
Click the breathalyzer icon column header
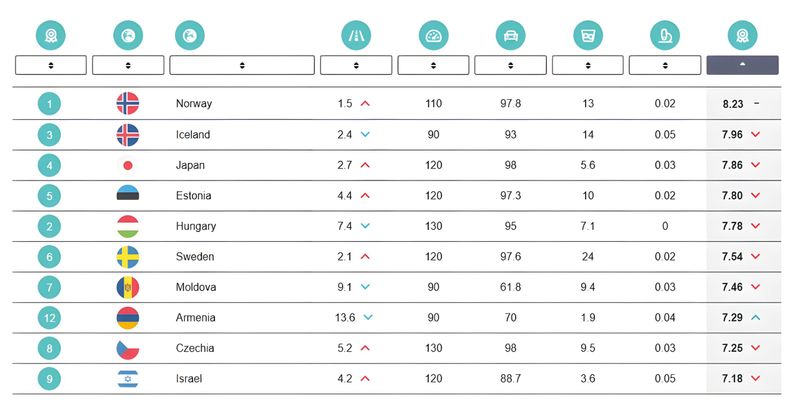click(665, 36)
